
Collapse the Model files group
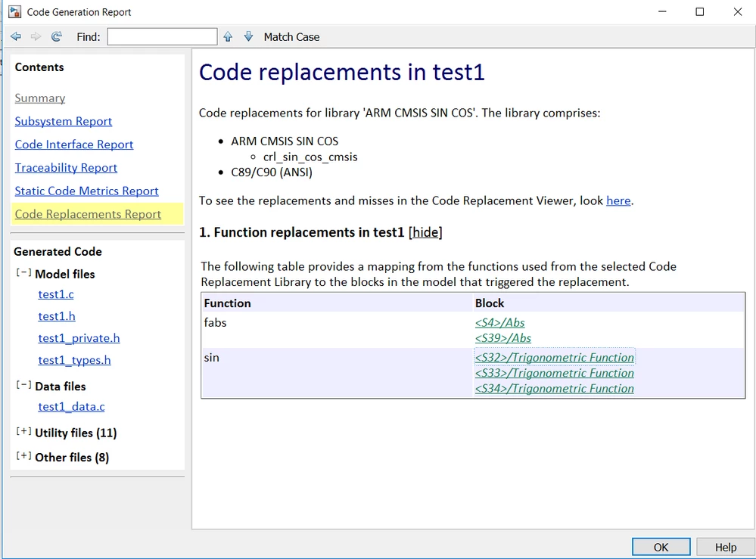point(23,273)
